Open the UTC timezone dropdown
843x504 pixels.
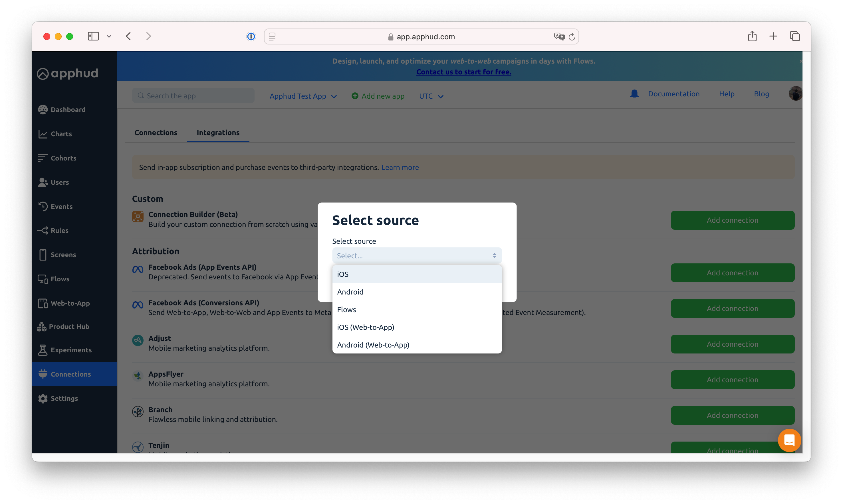pyautogui.click(x=431, y=96)
